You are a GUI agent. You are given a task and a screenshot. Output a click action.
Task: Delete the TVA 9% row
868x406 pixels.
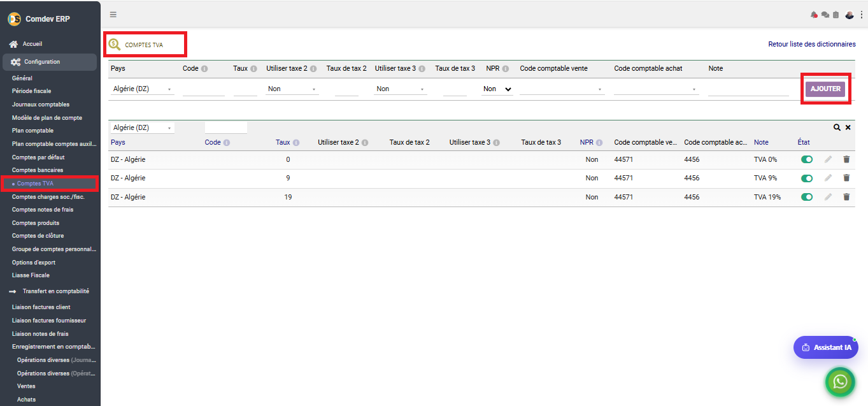coord(846,178)
